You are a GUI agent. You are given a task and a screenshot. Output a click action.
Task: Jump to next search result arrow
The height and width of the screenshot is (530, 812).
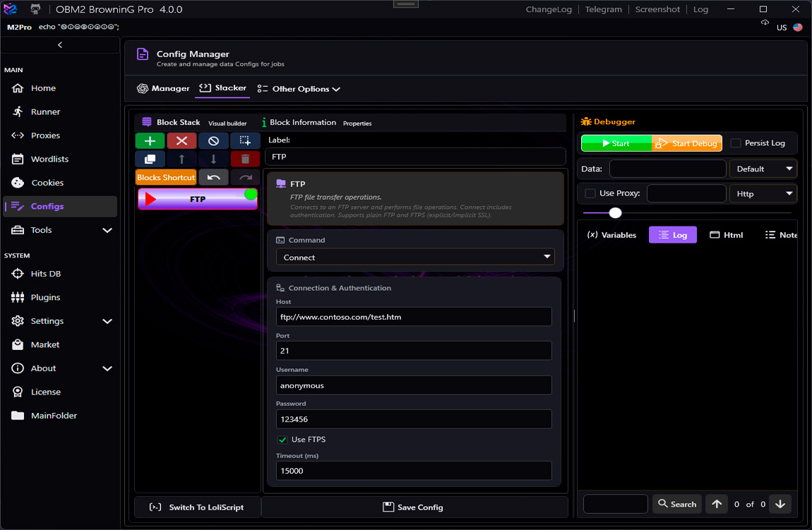[x=780, y=504]
